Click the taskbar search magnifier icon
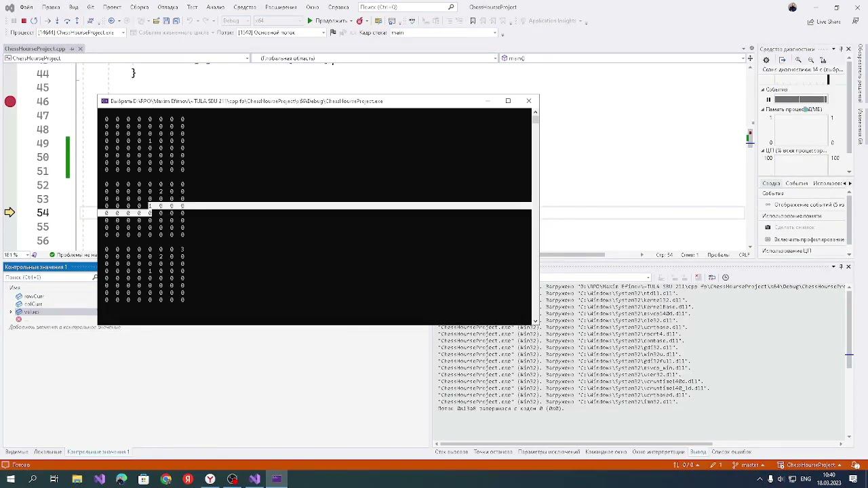 [x=33, y=479]
